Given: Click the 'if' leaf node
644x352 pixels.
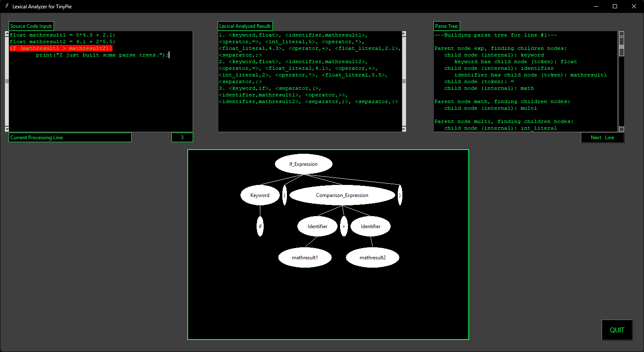Looking at the screenshot, I should pos(260,226).
